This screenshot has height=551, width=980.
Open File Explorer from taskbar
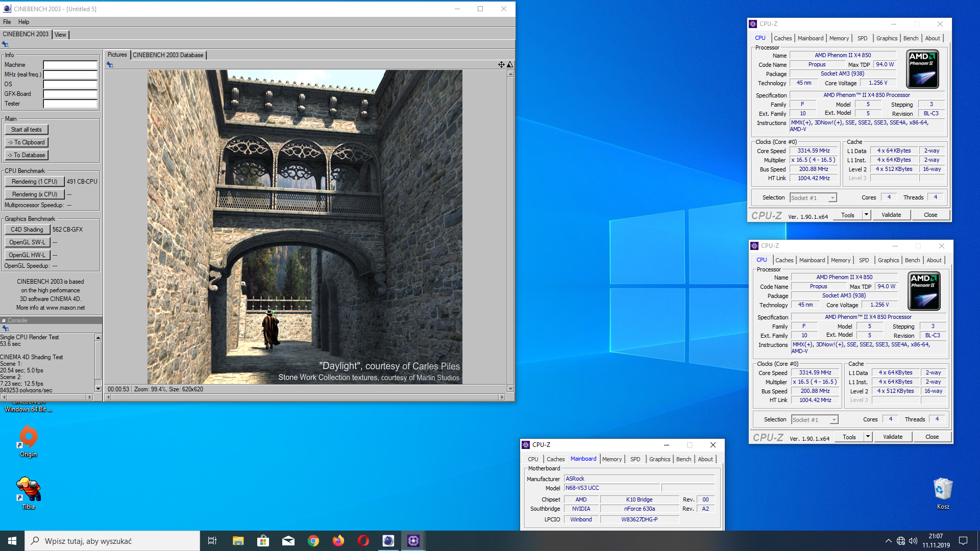pyautogui.click(x=238, y=541)
